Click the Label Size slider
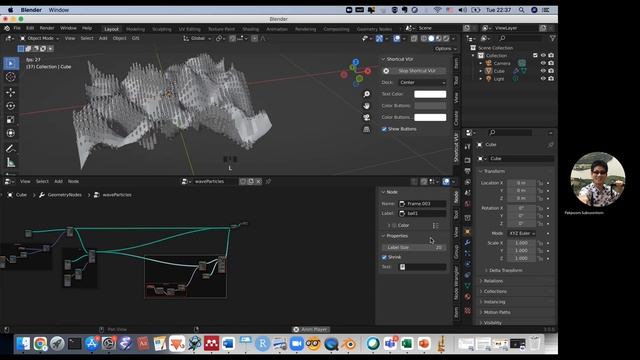The height and width of the screenshot is (360, 640). coord(414,247)
